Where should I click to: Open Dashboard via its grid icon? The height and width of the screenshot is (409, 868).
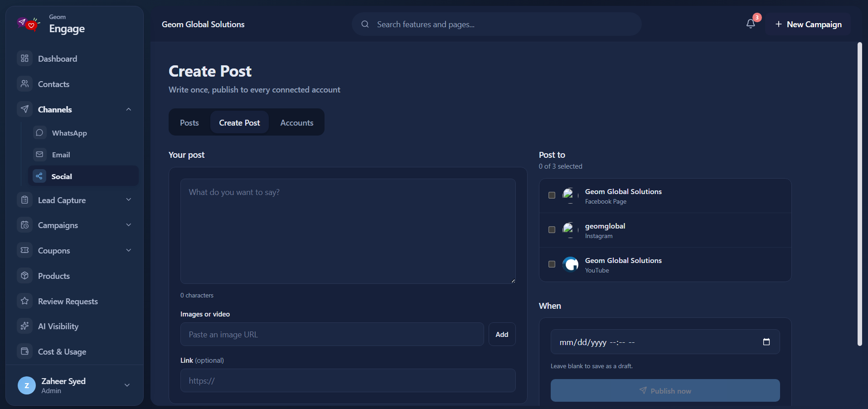[25, 58]
